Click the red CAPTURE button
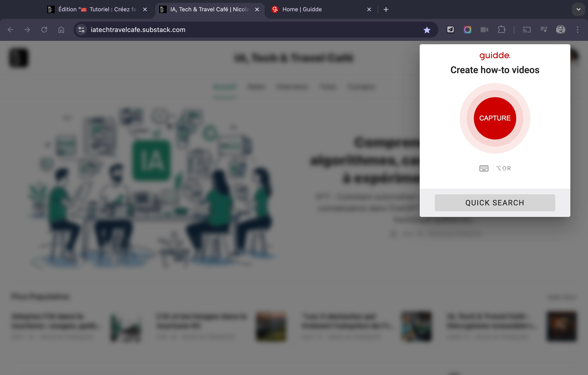Screen dimensions: 588x375 pos(495,118)
